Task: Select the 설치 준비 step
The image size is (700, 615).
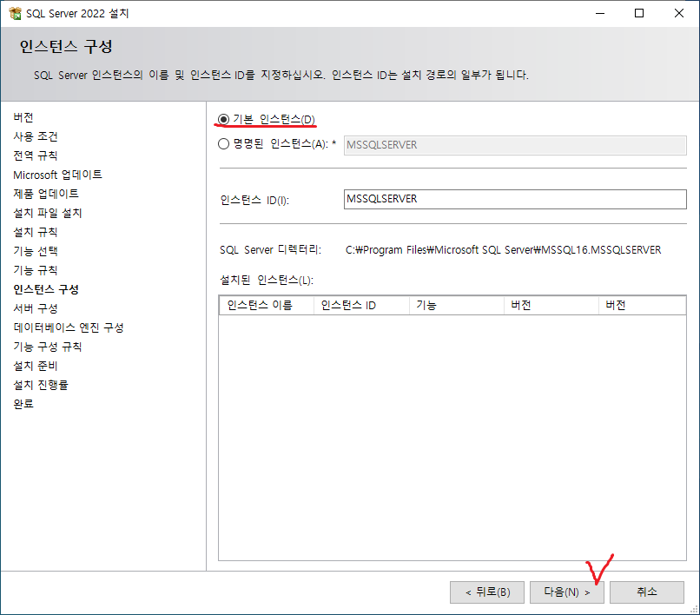Action: pyautogui.click(x=36, y=367)
